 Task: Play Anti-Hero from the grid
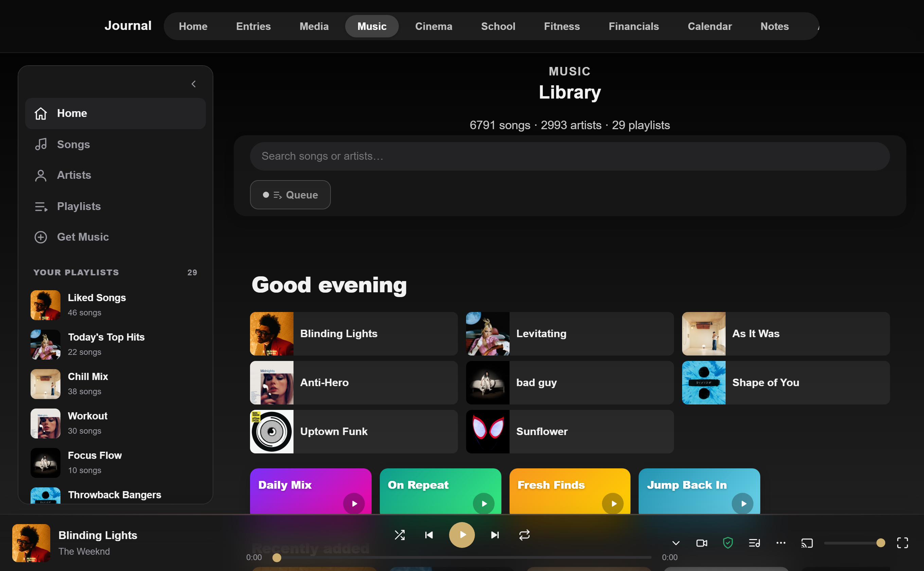[x=354, y=383]
